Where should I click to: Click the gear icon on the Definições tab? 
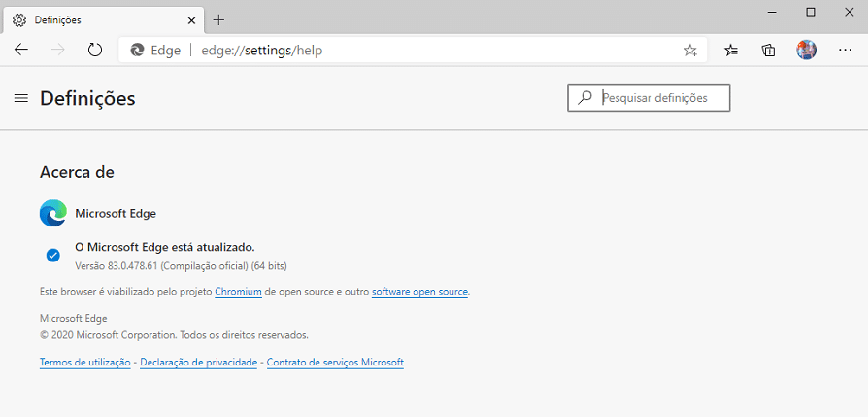(19, 20)
